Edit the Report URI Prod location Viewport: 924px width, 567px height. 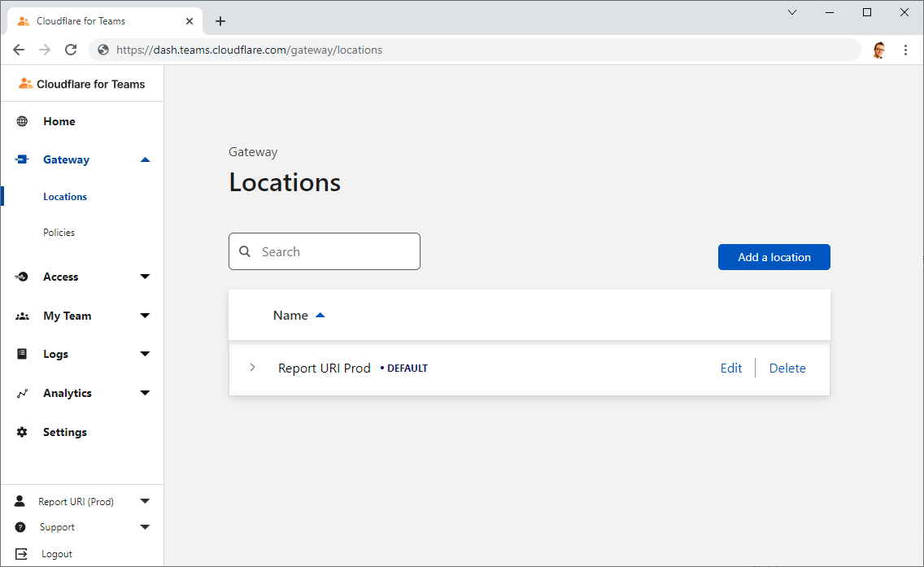[730, 369]
